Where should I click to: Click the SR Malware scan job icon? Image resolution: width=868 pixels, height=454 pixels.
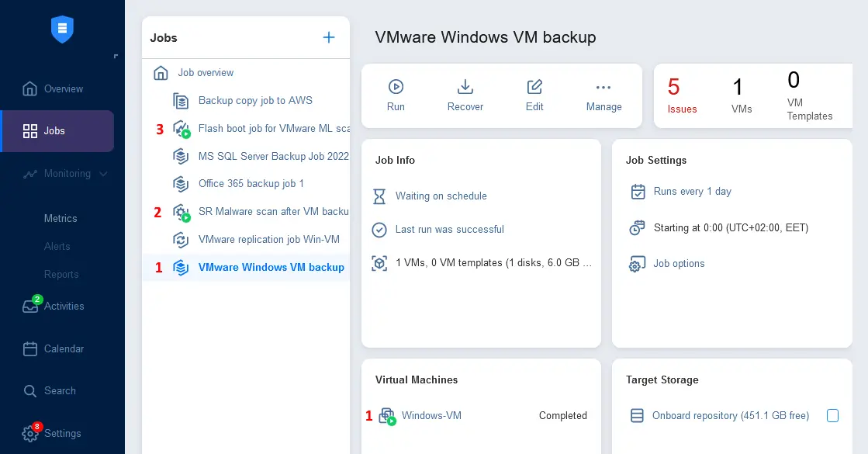coord(181,213)
